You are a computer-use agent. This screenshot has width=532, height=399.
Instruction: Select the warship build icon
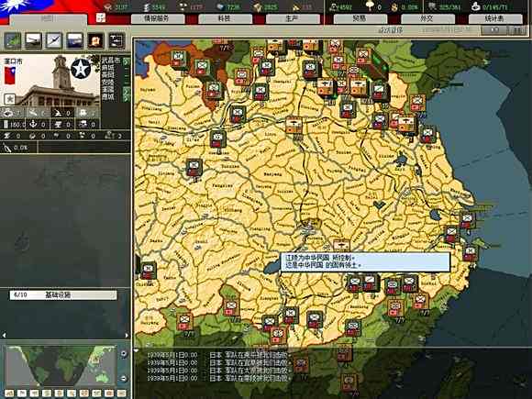pyautogui.click(x=74, y=40)
